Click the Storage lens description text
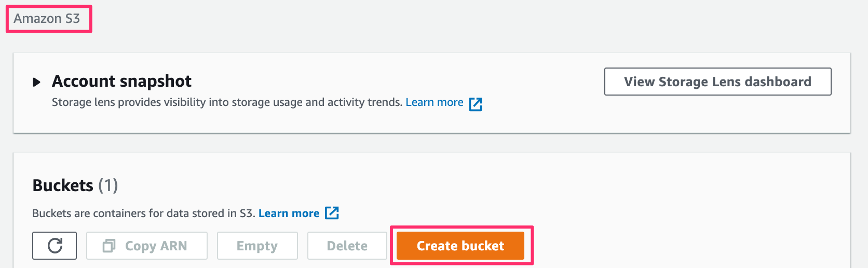Image resolution: width=868 pixels, height=268 pixels. coord(227,102)
